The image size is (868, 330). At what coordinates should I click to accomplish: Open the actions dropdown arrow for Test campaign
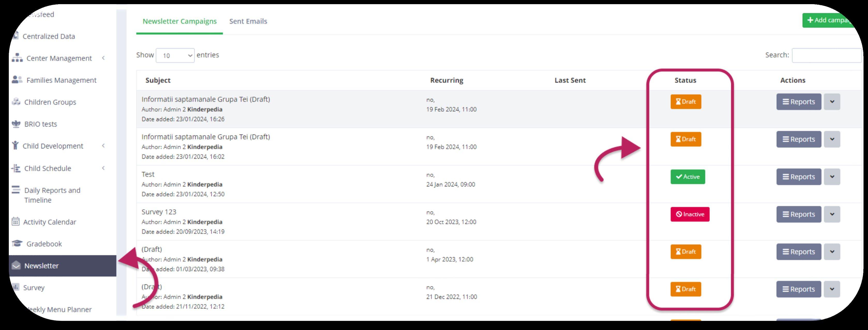pyautogui.click(x=832, y=176)
